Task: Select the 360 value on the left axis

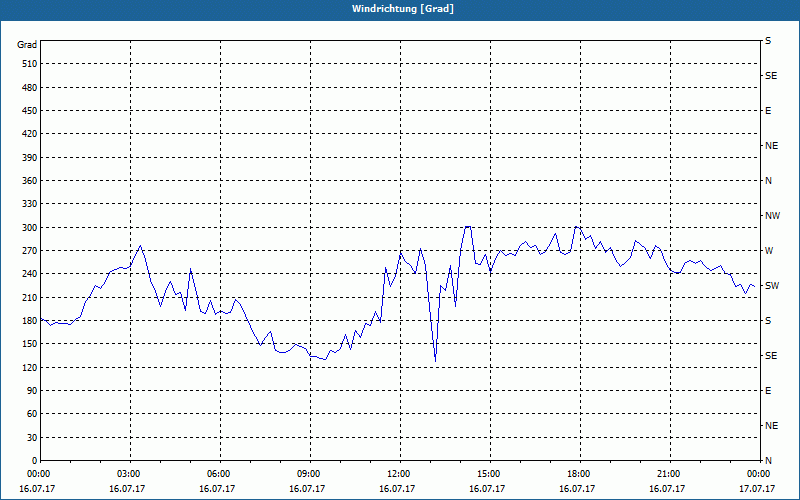Action: click(27, 181)
